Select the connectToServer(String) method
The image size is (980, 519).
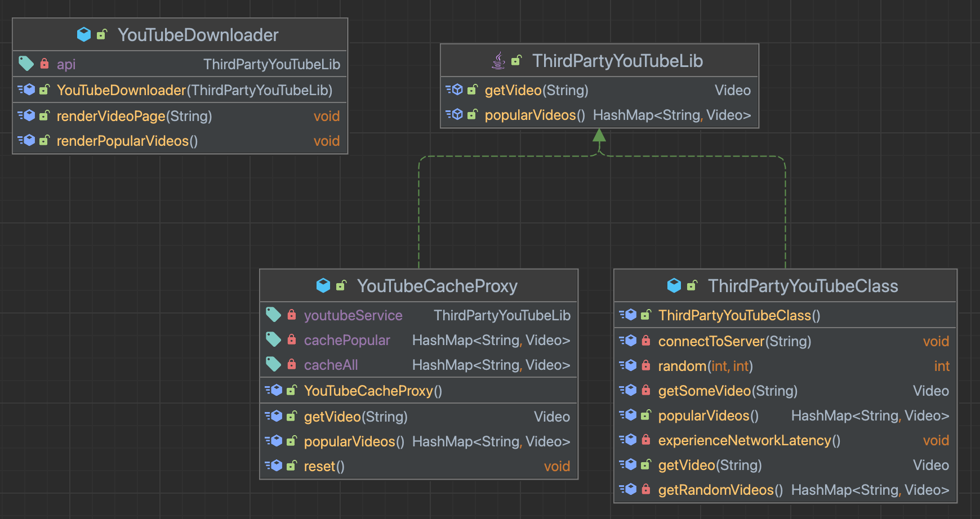coord(734,341)
